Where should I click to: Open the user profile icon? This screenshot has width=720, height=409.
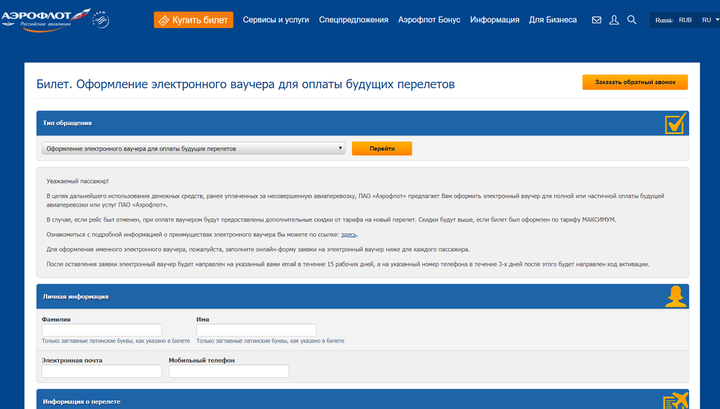[x=614, y=20]
